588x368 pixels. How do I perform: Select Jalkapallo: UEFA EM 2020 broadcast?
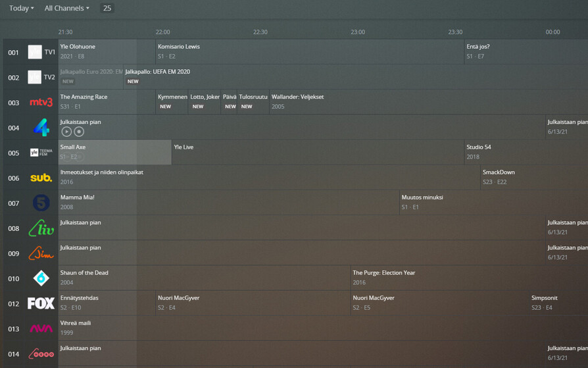coord(356,77)
